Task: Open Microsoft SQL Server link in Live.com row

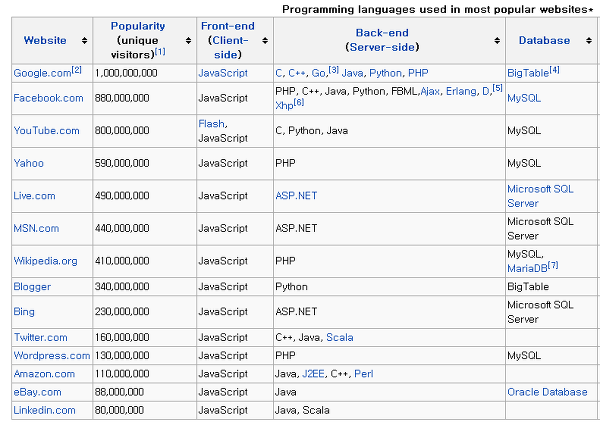Action: (x=540, y=196)
